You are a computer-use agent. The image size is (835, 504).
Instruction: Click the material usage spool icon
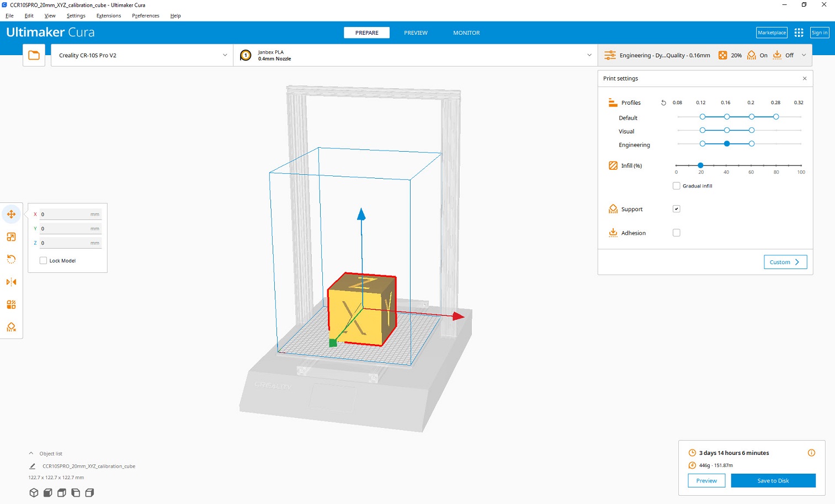click(692, 465)
